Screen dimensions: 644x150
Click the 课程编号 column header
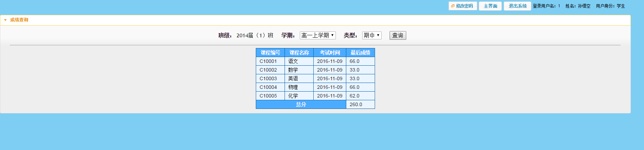[270, 53]
